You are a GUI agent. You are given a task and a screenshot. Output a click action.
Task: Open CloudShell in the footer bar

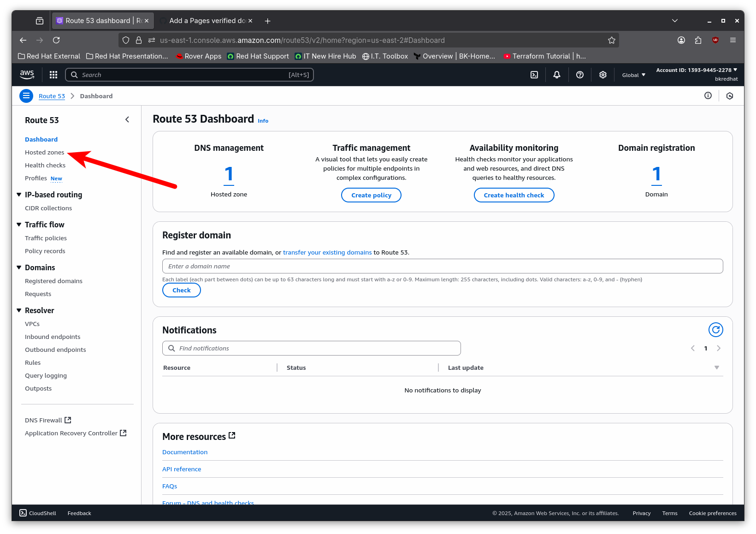click(38, 513)
